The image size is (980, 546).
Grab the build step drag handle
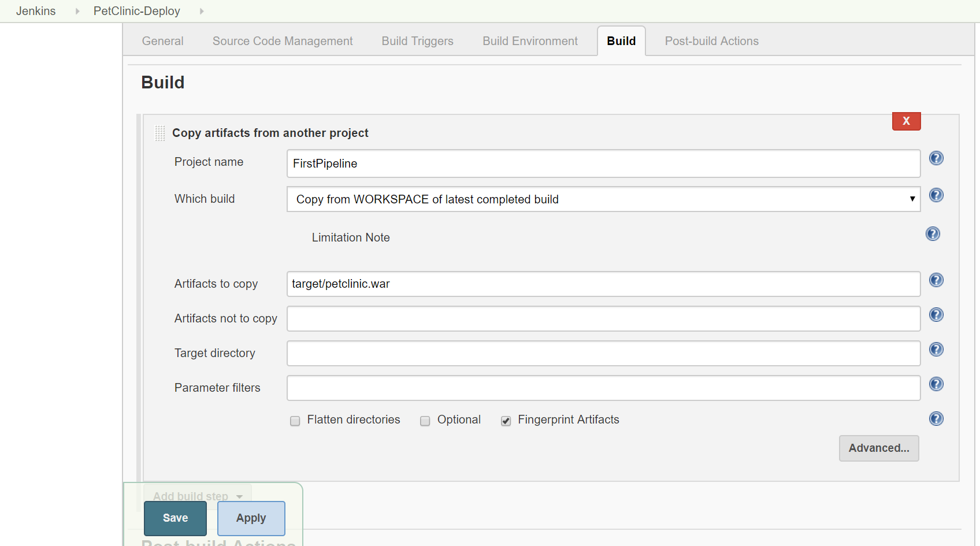(x=160, y=133)
